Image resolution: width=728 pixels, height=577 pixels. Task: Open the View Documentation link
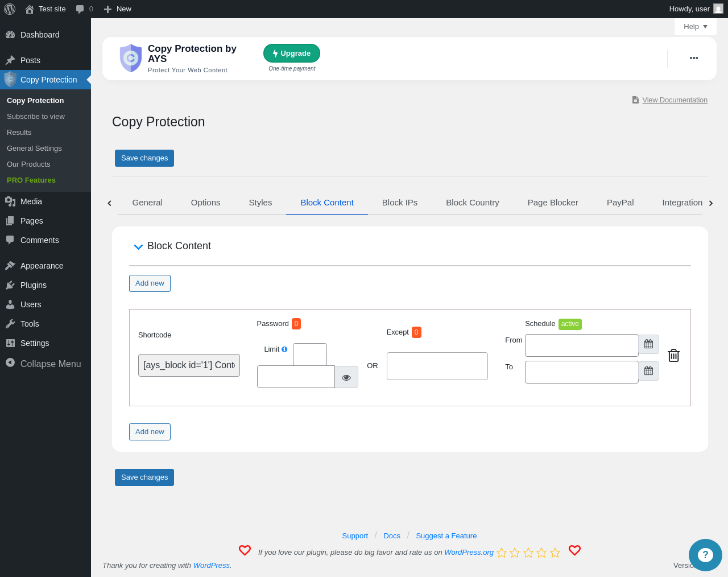(675, 100)
